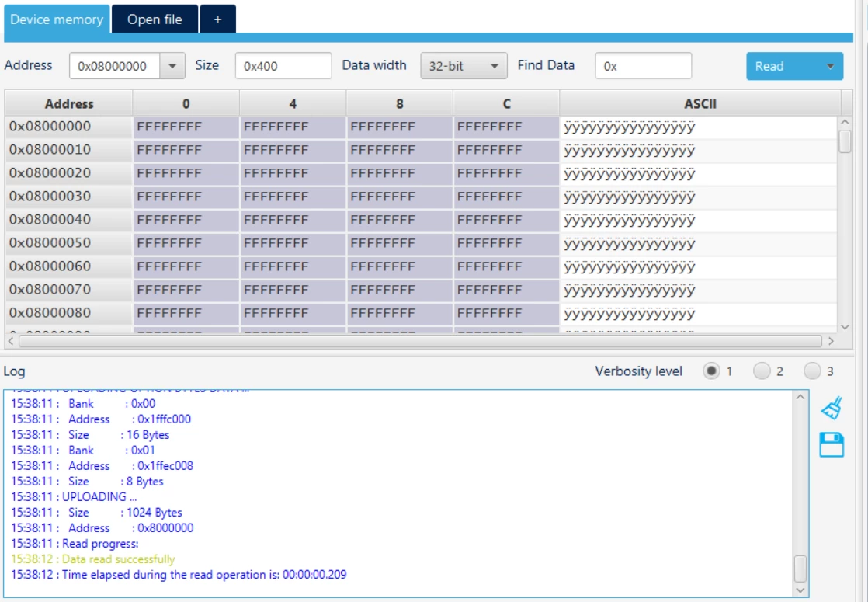868x602 pixels.
Task: Click the memory table scroll down arrow
Action: pos(845,327)
